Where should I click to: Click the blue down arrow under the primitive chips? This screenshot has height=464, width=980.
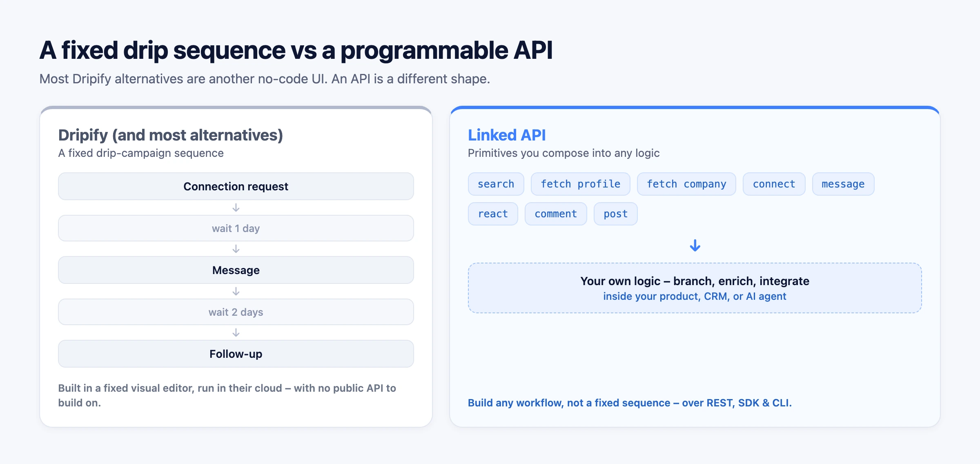point(695,245)
